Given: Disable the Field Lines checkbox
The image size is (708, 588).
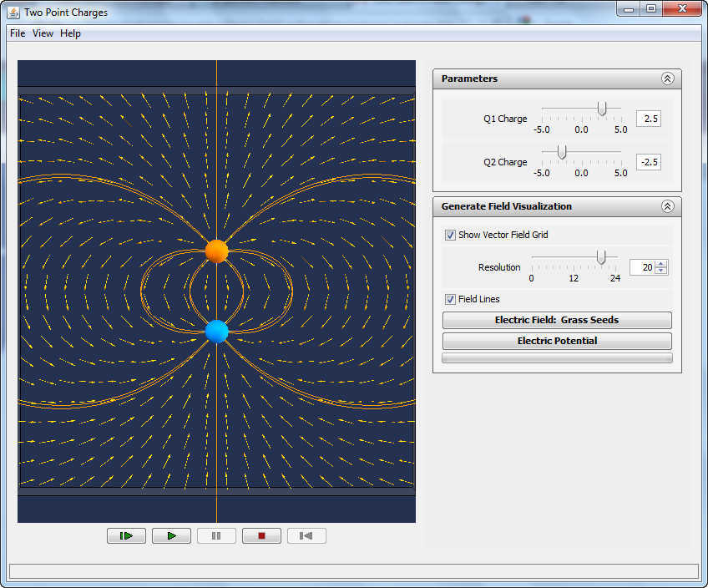Looking at the screenshot, I should [x=450, y=299].
